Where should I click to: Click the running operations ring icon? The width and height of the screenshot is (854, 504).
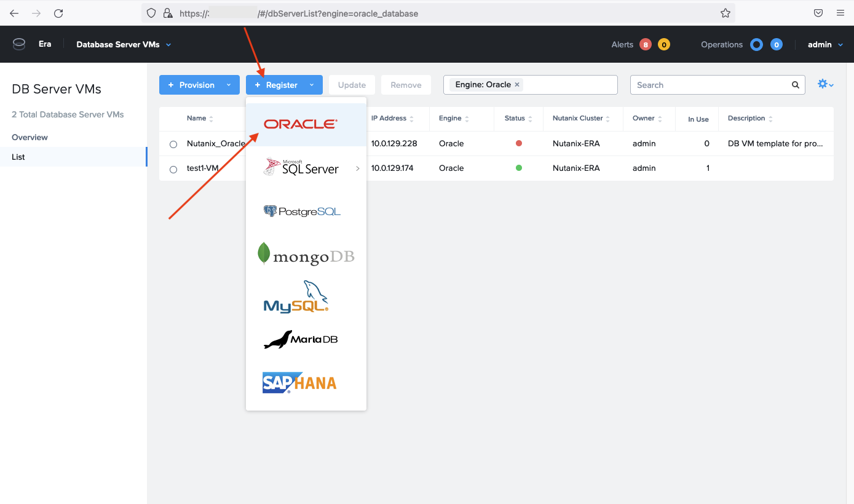pos(757,44)
